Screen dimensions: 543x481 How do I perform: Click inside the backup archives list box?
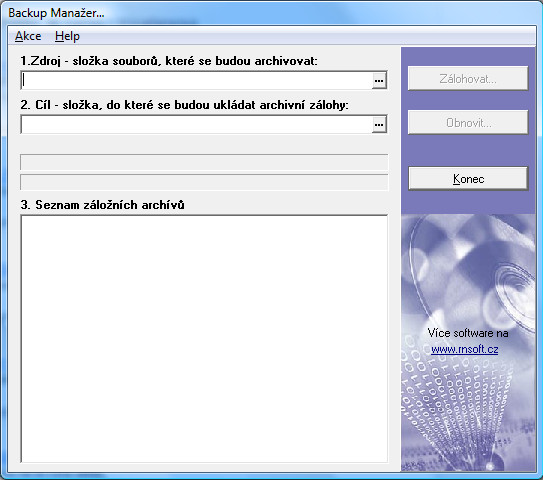[x=204, y=339]
